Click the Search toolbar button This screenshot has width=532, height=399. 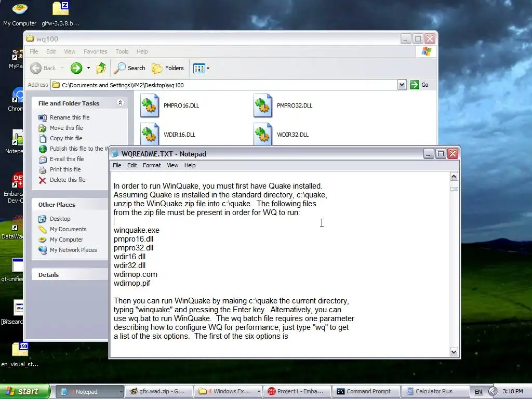click(129, 68)
